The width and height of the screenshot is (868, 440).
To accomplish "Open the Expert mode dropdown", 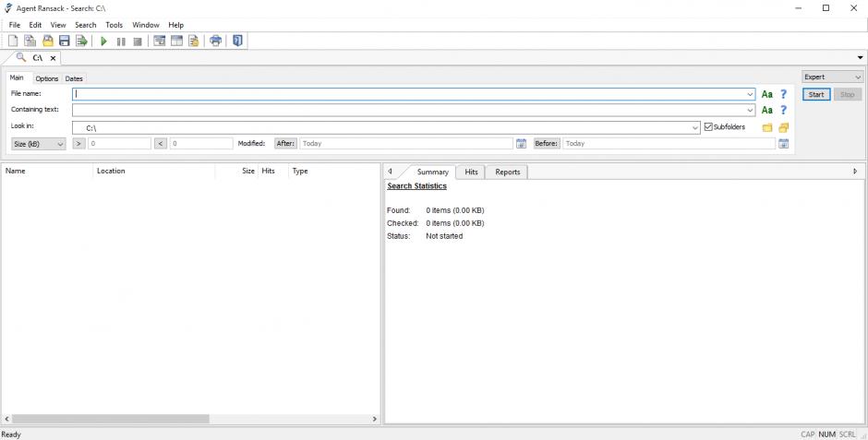I will tap(832, 77).
